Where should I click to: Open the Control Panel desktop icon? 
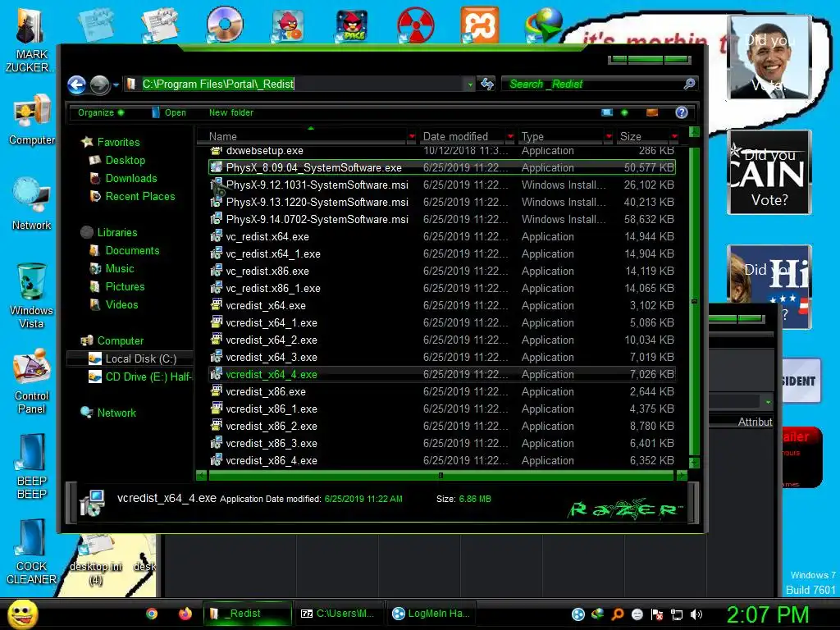click(x=32, y=381)
